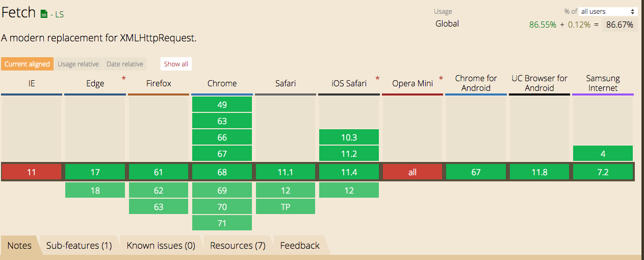644x260 pixels.
Task: Open the Feedback tab
Action: click(x=300, y=246)
